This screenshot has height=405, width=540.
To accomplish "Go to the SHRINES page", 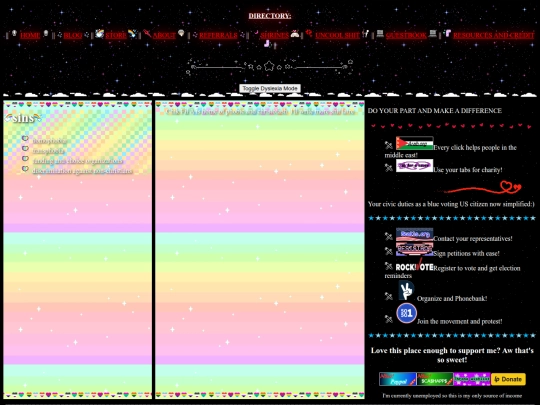I will coord(274,35).
